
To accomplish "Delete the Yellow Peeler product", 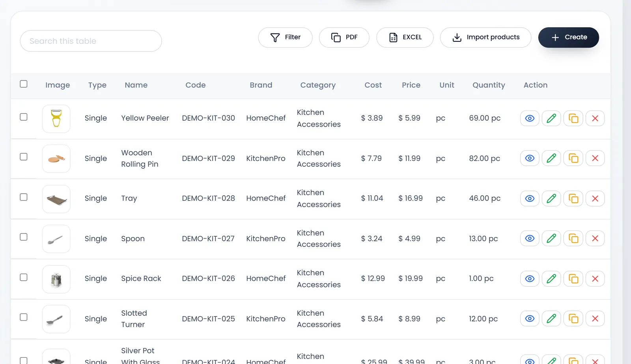I will pyautogui.click(x=595, y=118).
